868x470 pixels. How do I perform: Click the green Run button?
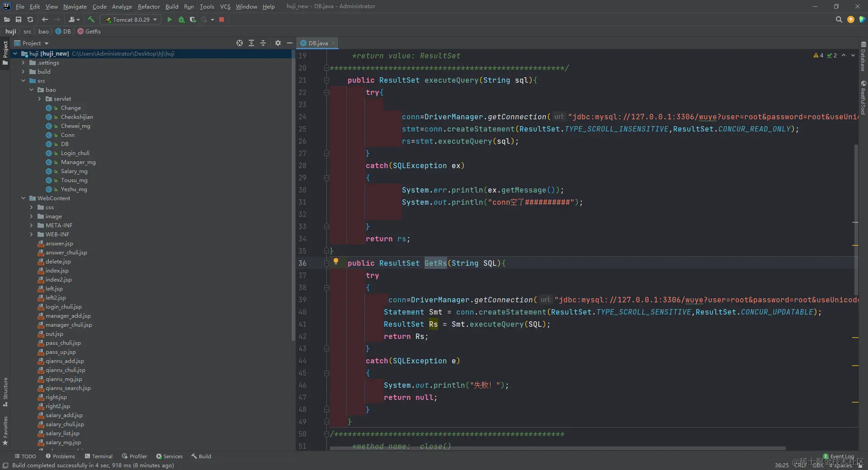pyautogui.click(x=170, y=19)
